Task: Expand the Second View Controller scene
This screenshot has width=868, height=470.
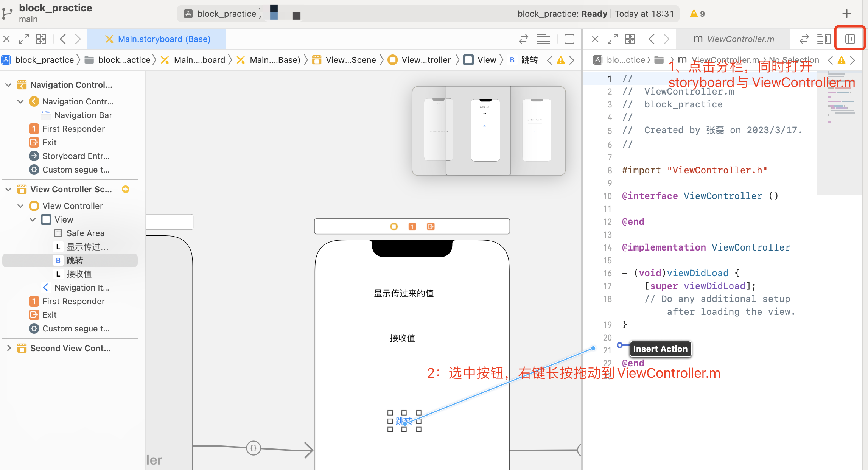Action: click(x=8, y=348)
